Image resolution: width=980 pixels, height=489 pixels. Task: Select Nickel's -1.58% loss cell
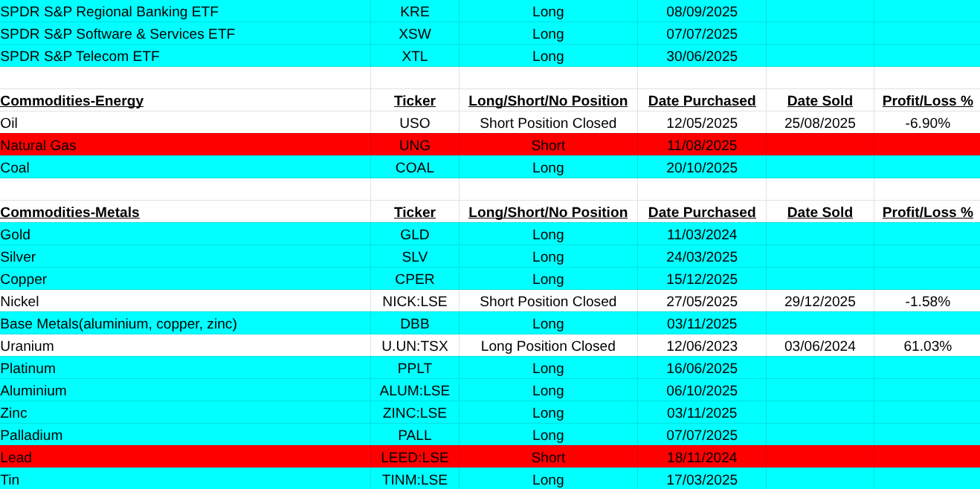(x=926, y=302)
